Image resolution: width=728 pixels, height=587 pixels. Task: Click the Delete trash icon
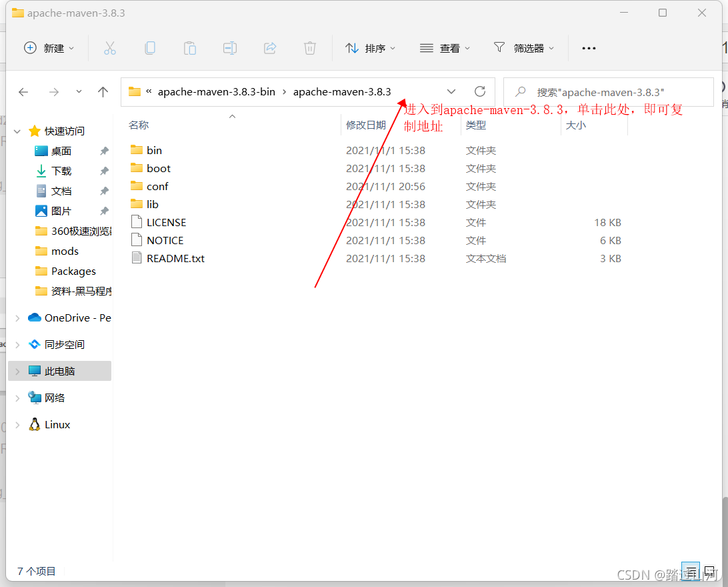click(310, 48)
